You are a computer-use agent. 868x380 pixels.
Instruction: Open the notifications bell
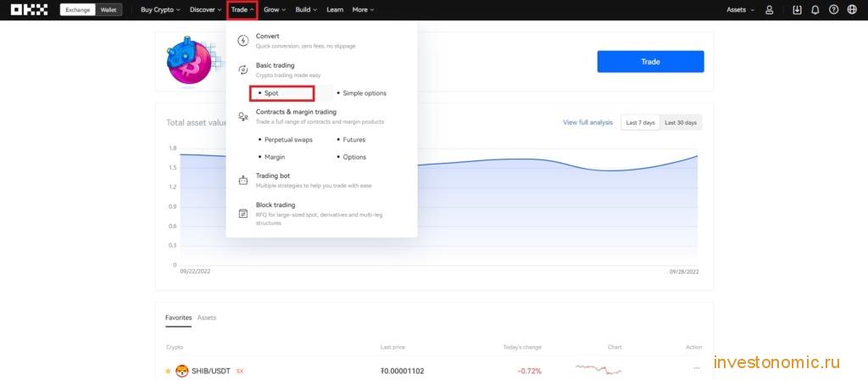(x=815, y=9)
